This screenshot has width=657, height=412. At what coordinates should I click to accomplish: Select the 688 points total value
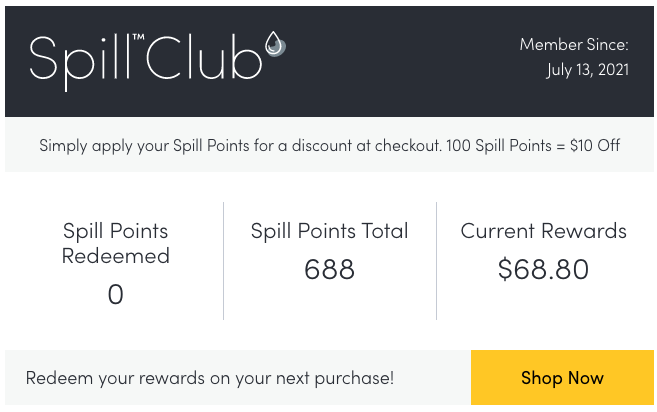coord(329,269)
